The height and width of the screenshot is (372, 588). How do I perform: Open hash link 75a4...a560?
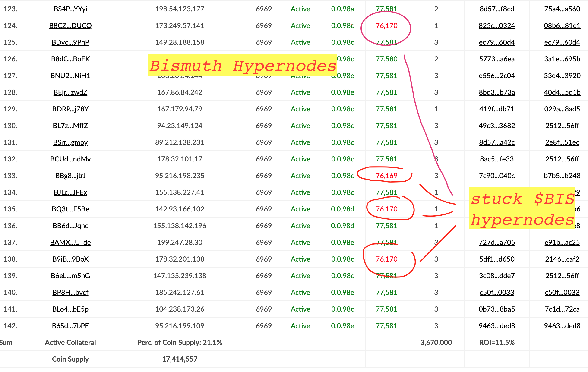tap(562, 9)
